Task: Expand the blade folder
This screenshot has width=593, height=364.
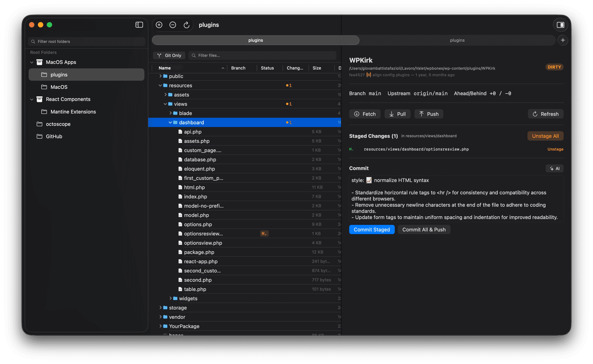Action: [x=170, y=113]
